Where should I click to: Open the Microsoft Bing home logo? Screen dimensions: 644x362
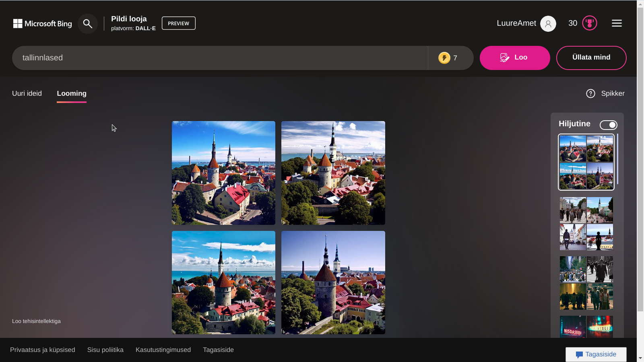tap(42, 24)
